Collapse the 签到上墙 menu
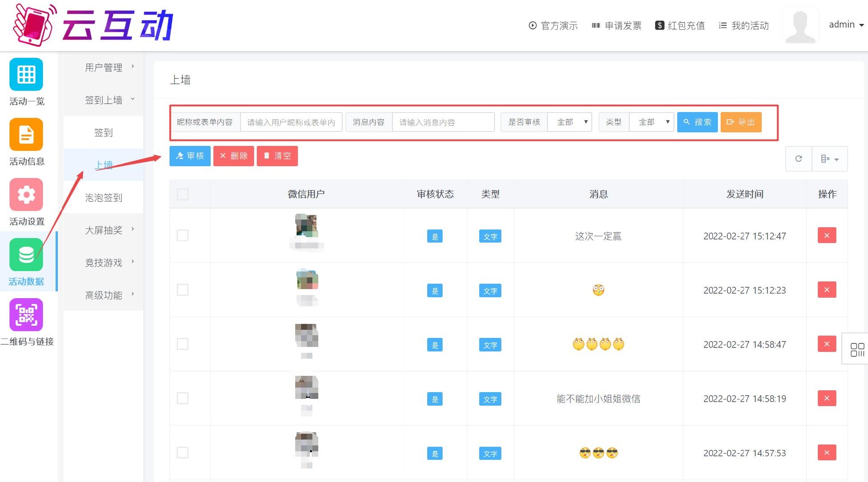 click(x=104, y=100)
